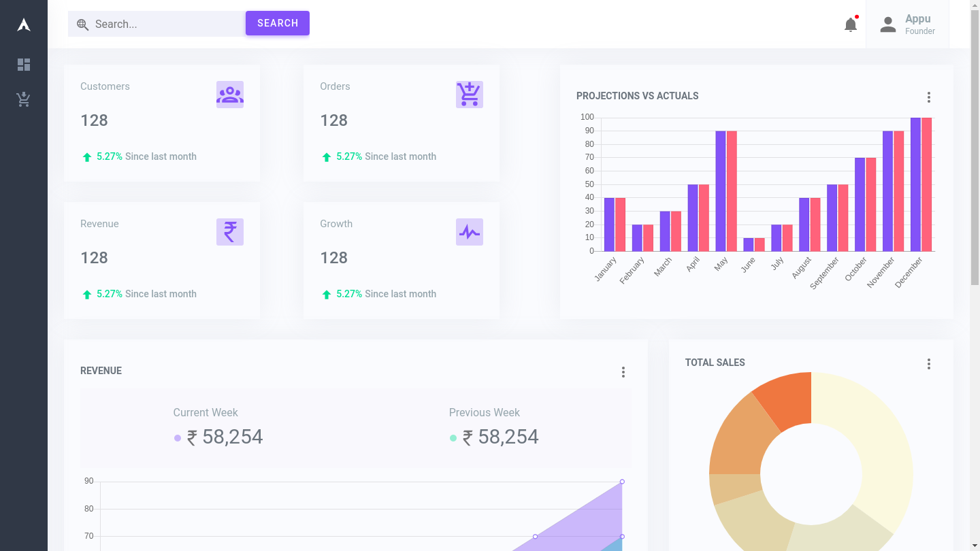Open Projections vs Actuals options menu

coord(929,97)
